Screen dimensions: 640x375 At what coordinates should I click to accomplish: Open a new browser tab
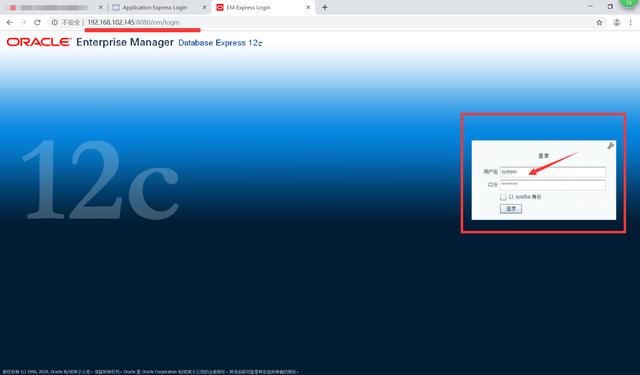[x=324, y=7]
